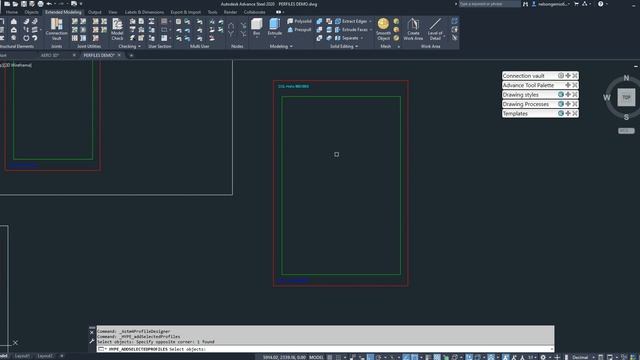Click the command line customize wrench icon
The width and height of the screenshot is (640, 360).
[92, 341]
